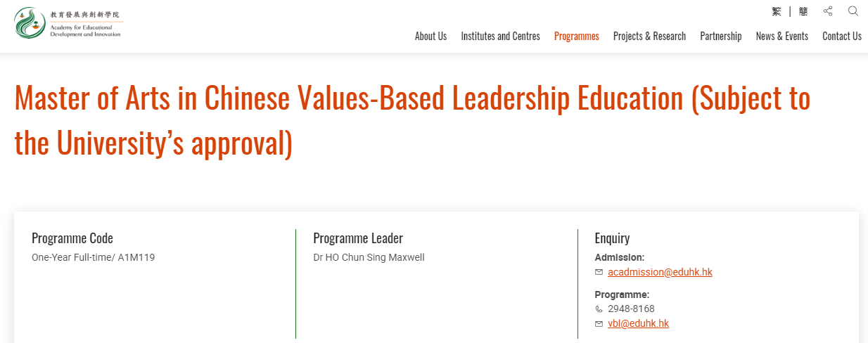Email acadmission@eduhk.hk link
The width and height of the screenshot is (868, 343).
660,272
